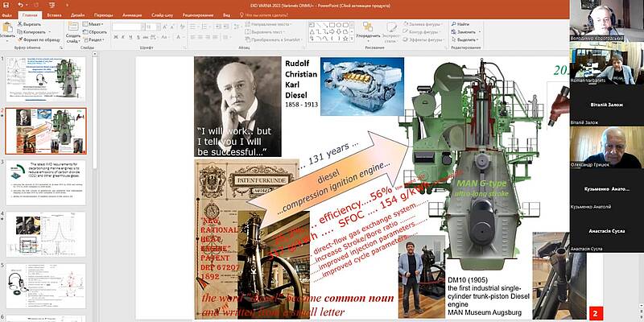Select slide 5 thumbnail

point(46,286)
